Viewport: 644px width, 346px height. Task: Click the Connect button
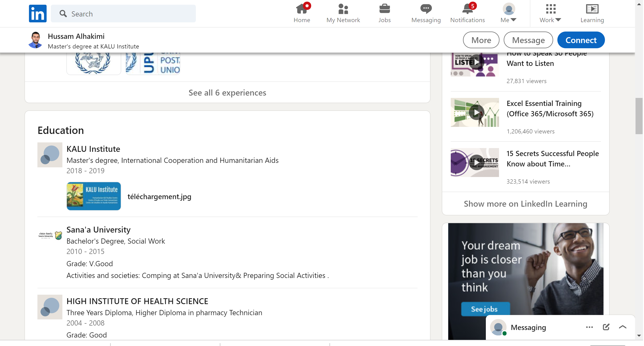580,40
